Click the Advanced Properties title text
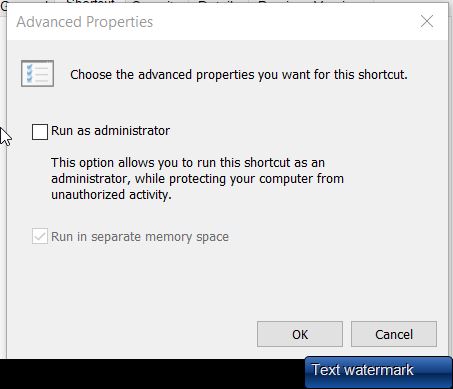 (84, 22)
